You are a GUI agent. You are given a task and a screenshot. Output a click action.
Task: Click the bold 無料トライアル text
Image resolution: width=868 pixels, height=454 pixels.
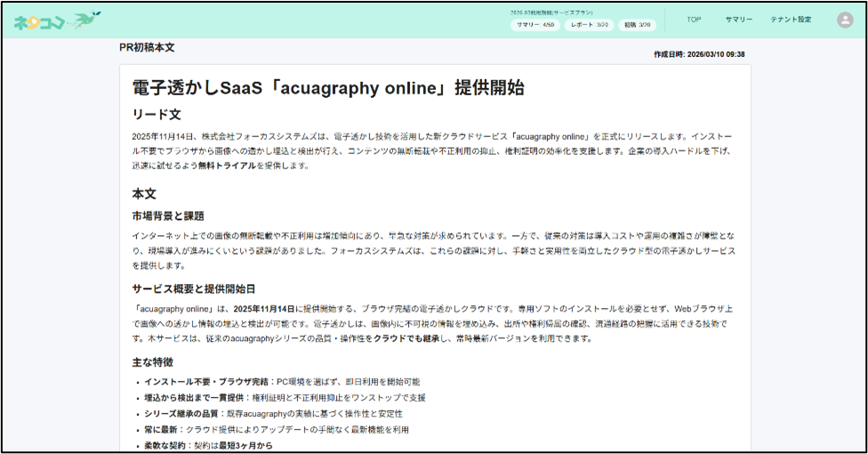coord(227,166)
